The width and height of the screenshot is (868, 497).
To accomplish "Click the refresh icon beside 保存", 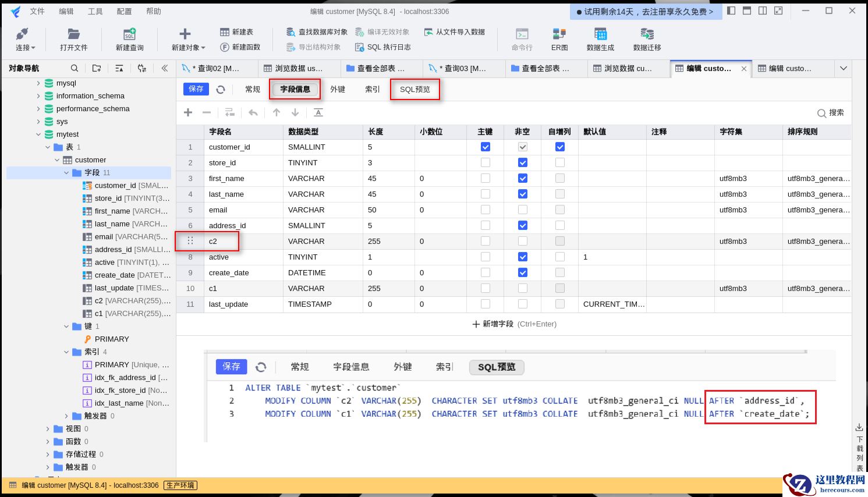I will (221, 89).
